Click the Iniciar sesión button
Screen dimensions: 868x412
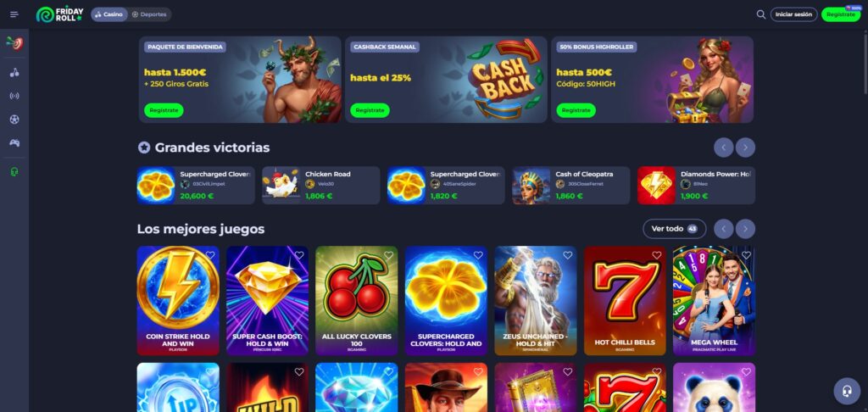tap(793, 14)
